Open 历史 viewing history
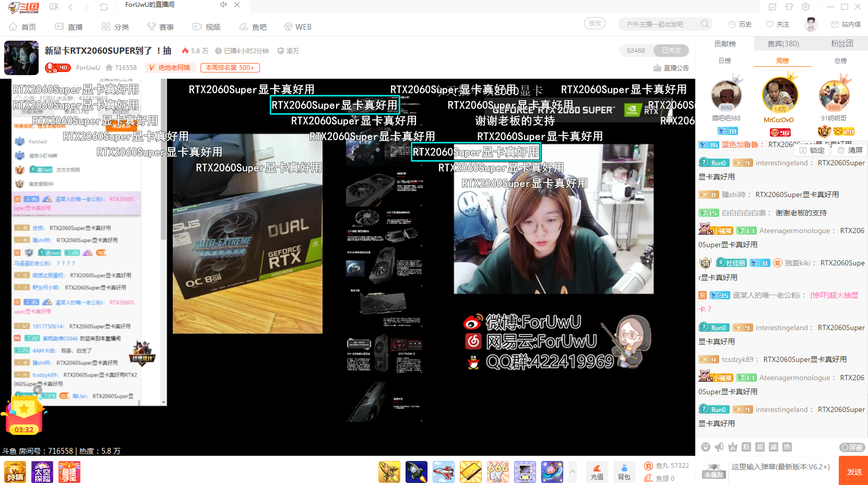This screenshot has width=868, height=485. [x=740, y=24]
